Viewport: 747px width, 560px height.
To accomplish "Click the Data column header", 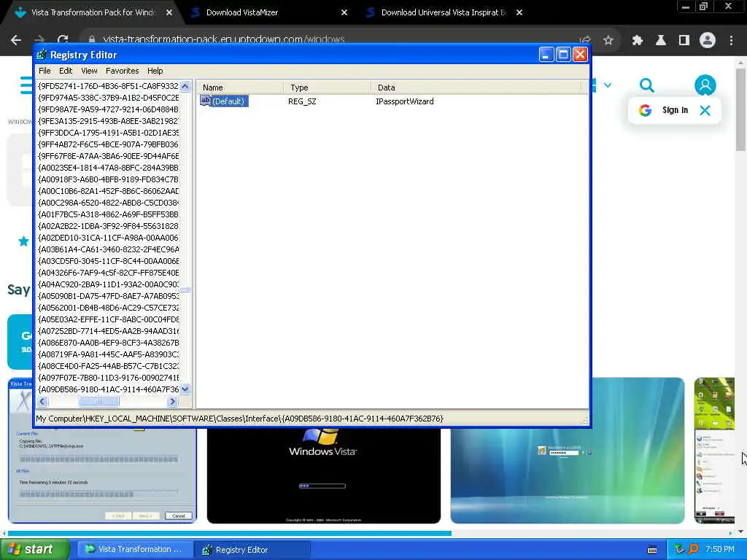I will (x=476, y=87).
